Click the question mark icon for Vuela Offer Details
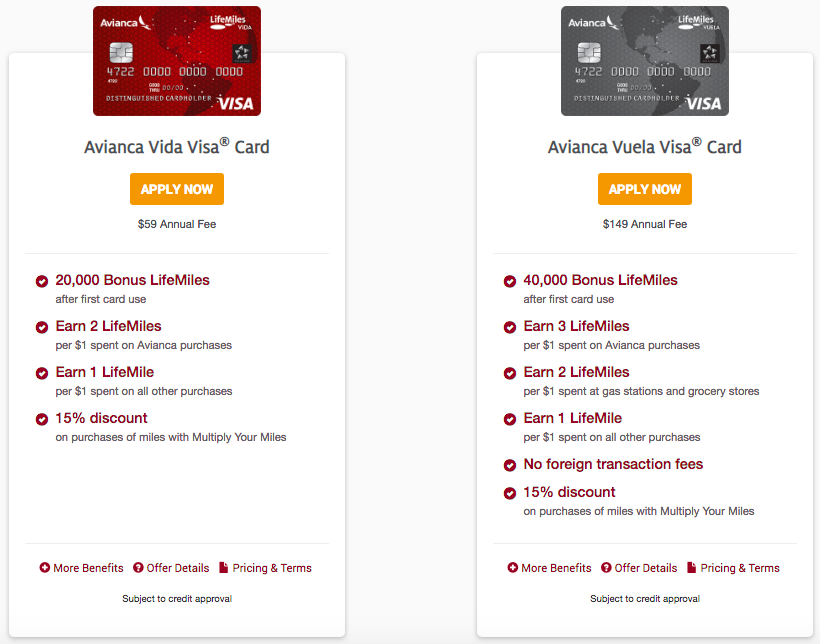Viewport: 820px width, 644px height. tap(606, 568)
